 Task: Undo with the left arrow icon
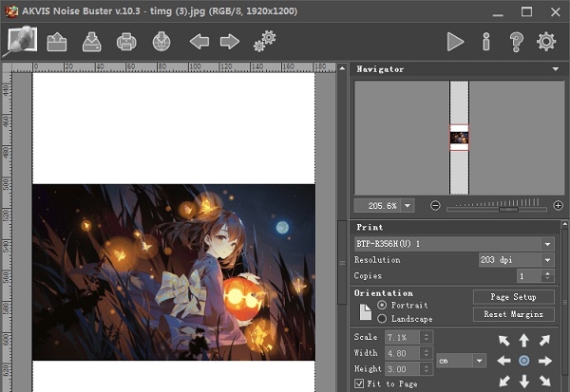[199, 42]
